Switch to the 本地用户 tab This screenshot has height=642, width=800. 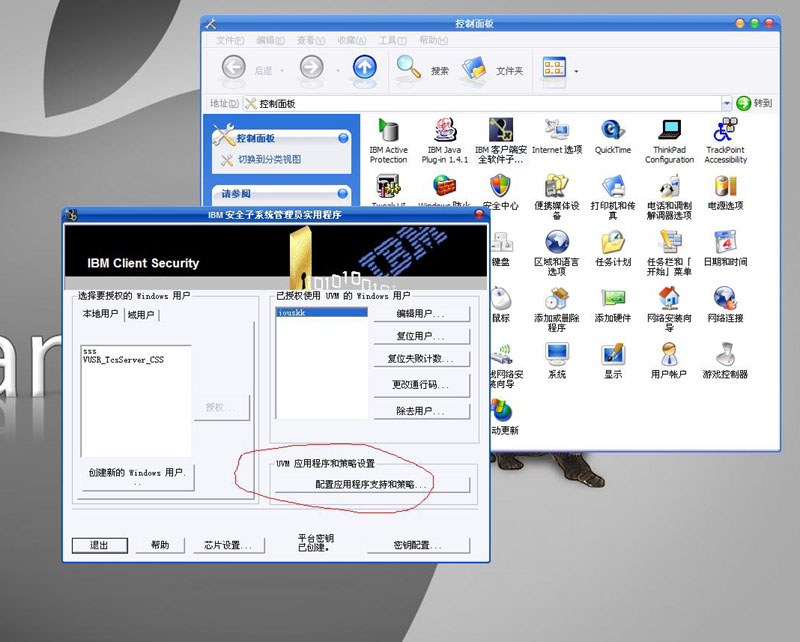pos(101,314)
